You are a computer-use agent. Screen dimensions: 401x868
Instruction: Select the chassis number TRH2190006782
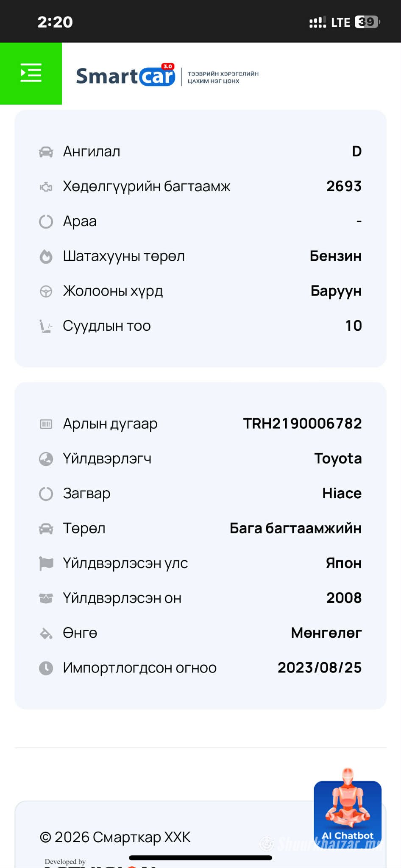(x=302, y=424)
